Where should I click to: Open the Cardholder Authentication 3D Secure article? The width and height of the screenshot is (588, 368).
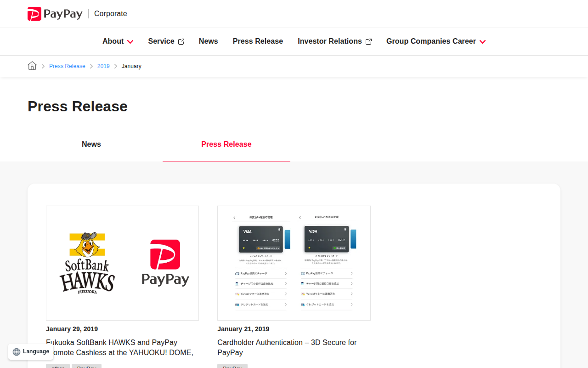pos(287,347)
